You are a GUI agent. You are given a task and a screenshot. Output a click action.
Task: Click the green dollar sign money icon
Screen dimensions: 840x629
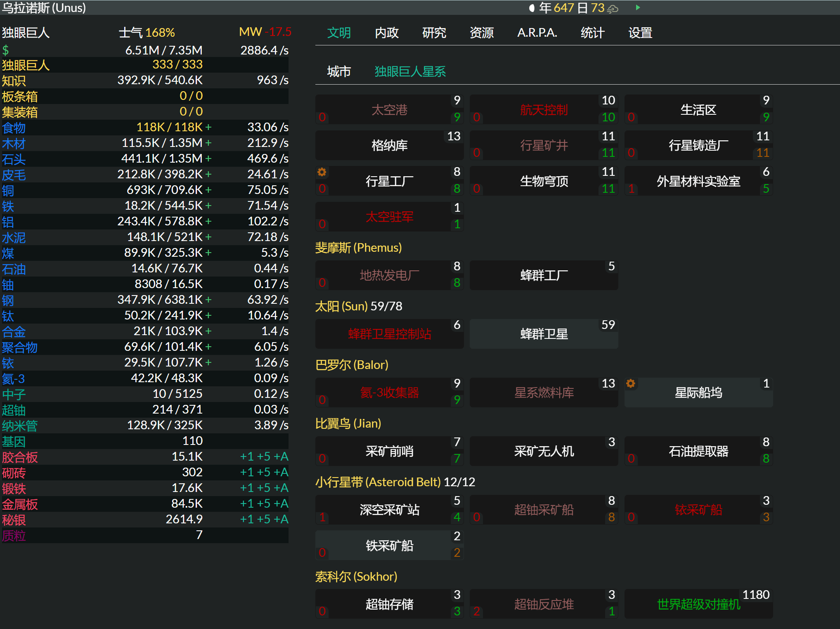point(6,50)
